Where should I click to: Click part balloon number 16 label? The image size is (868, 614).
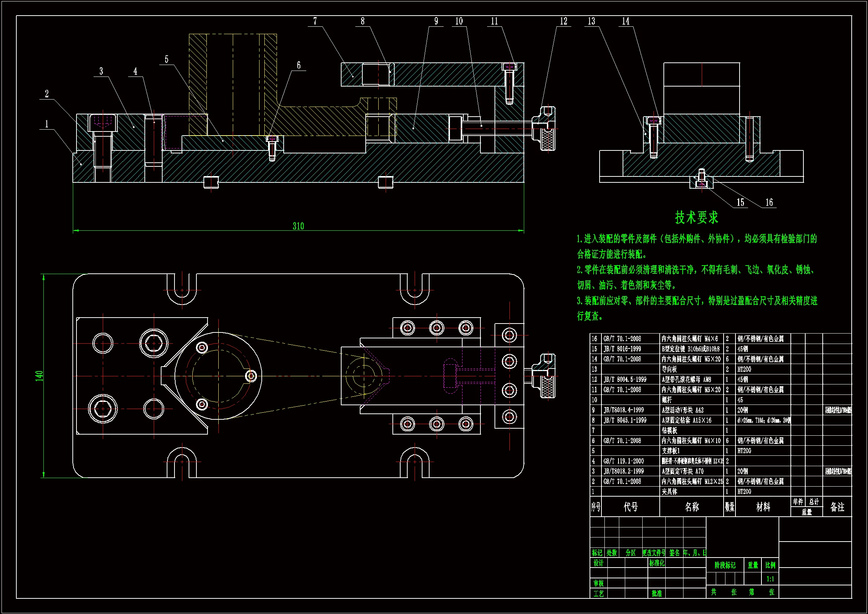(769, 202)
